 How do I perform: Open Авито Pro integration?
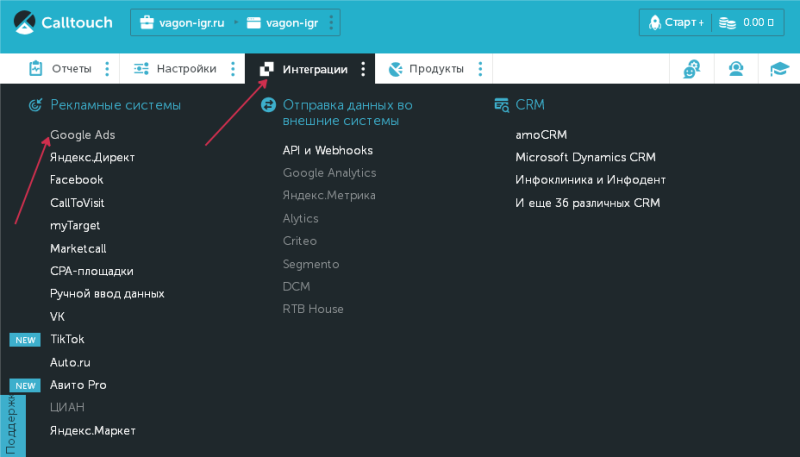pyautogui.click(x=78, y=385)
